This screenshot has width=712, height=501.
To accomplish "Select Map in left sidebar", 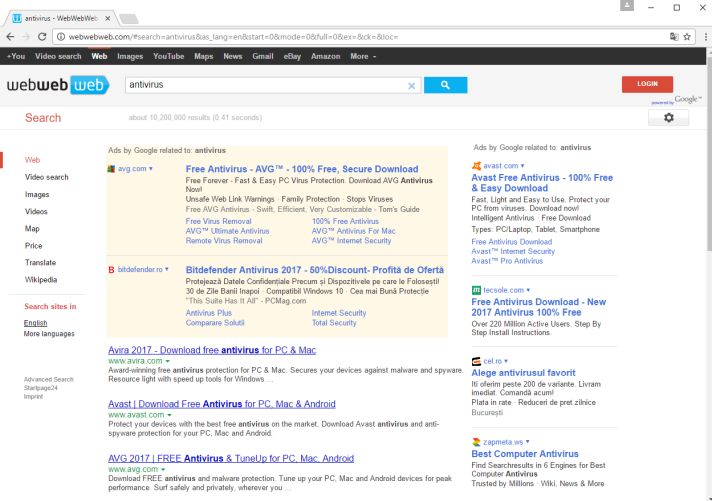I will pos(32,228).
